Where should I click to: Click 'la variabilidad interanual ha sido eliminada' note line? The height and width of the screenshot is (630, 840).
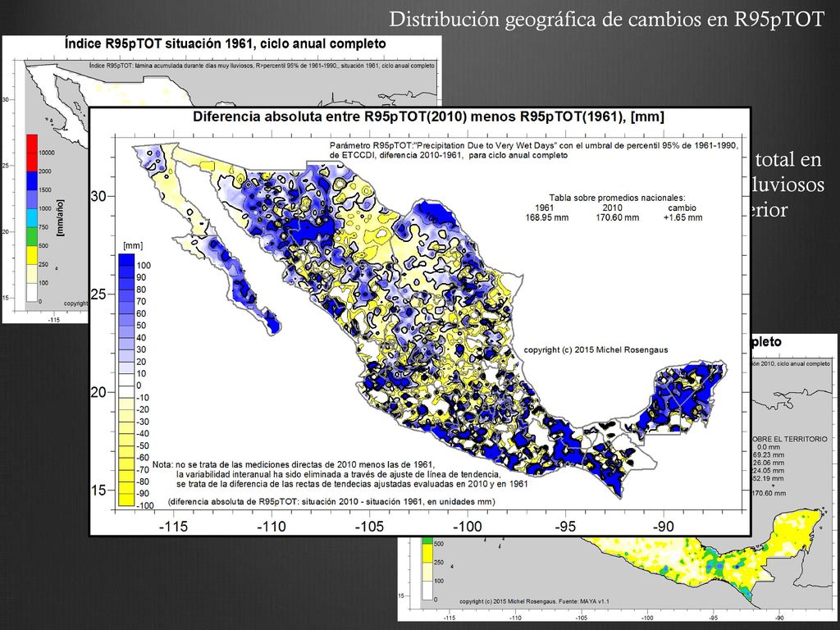(339, 474)
